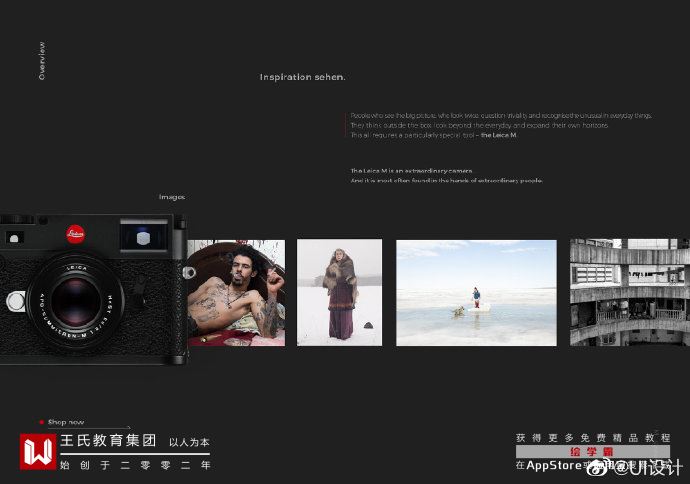The width and height of the screenshot is (690, 484).
Task: Click the red dot beside Shop now
Action: [42, 422]
